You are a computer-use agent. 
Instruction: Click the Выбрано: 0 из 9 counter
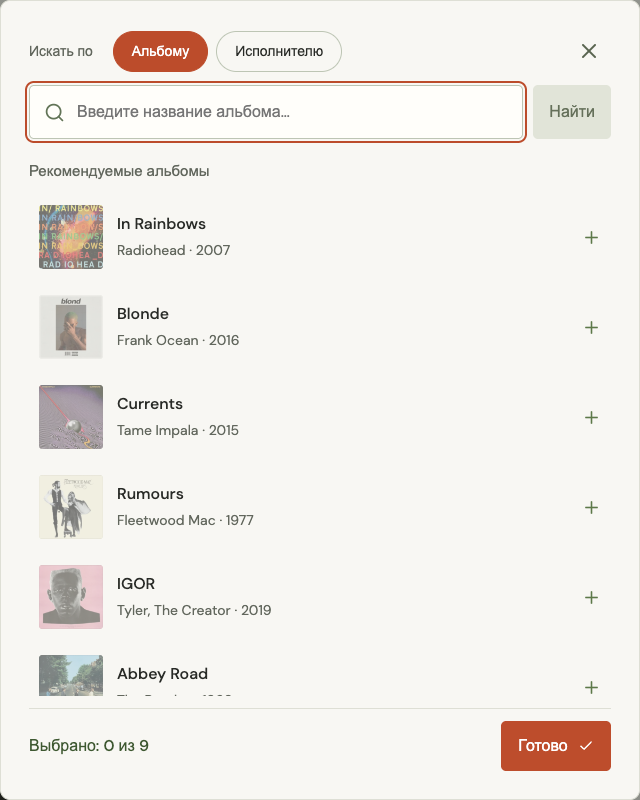[89, 745]
